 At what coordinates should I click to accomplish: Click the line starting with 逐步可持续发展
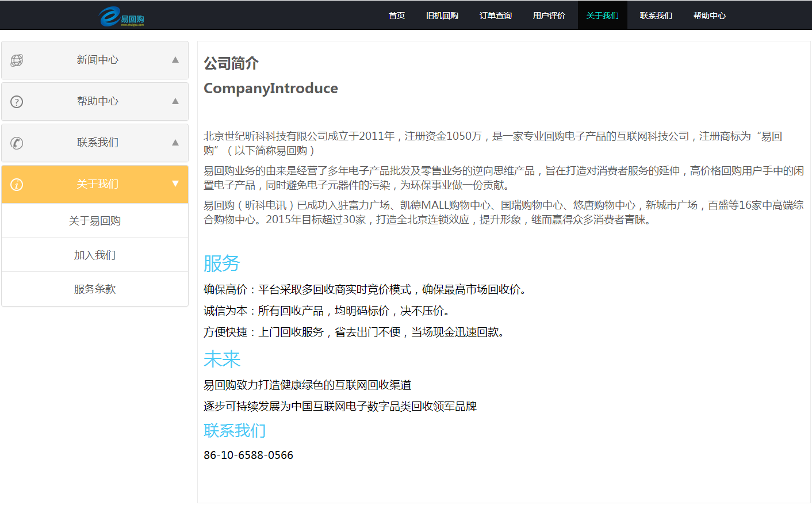tap(340, 406)
